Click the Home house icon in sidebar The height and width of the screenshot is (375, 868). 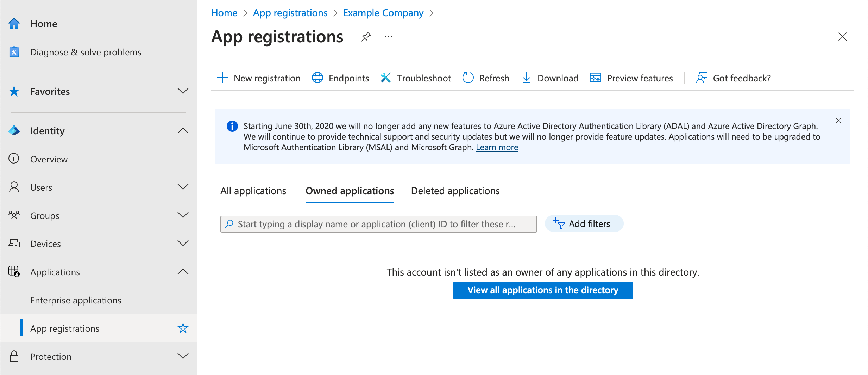click(14, 24)
